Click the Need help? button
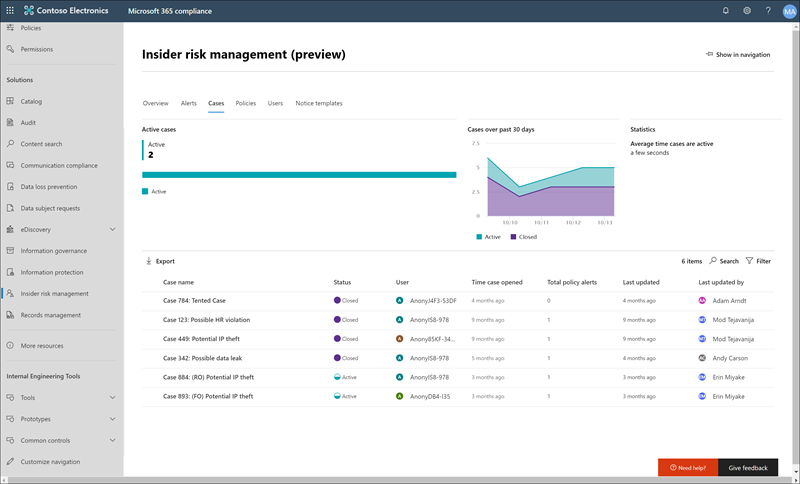 coord(688,468)
